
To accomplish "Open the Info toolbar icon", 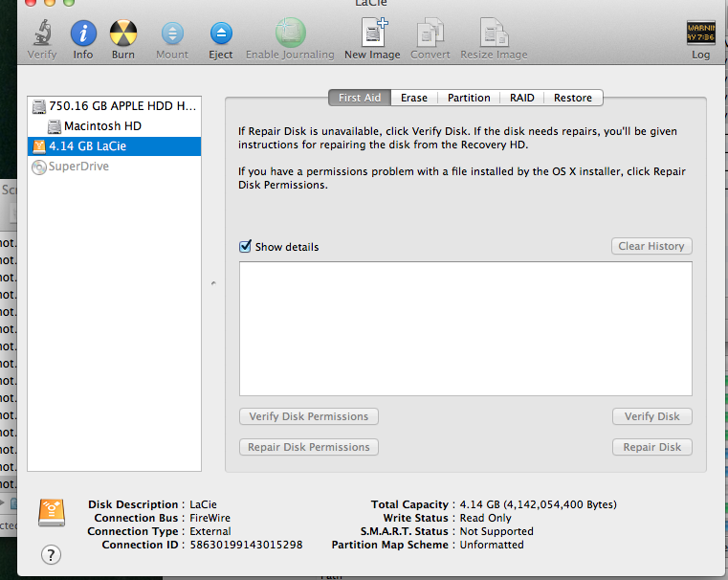I will (83, 33).
